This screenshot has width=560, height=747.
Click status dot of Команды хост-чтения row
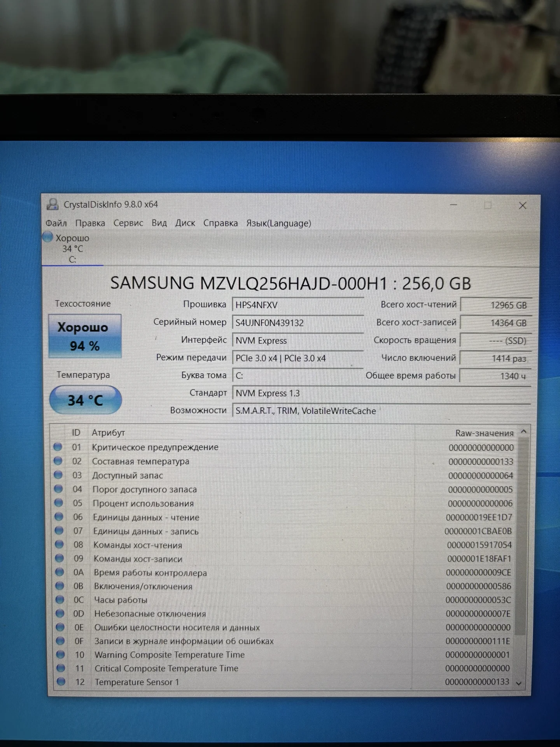59,544
